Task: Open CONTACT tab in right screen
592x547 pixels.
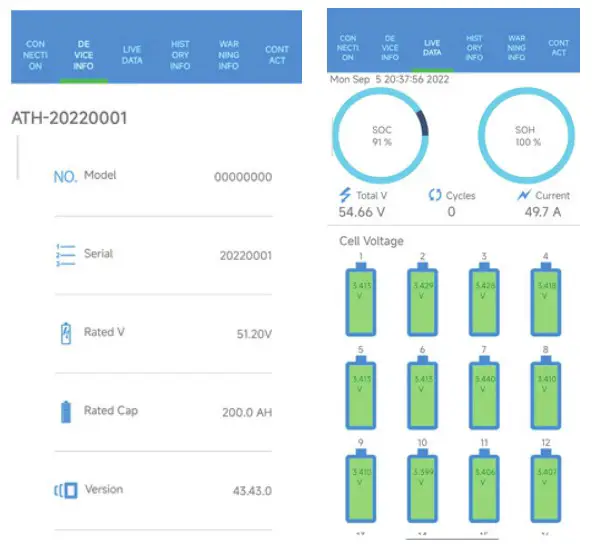Action: click(558, 48)
